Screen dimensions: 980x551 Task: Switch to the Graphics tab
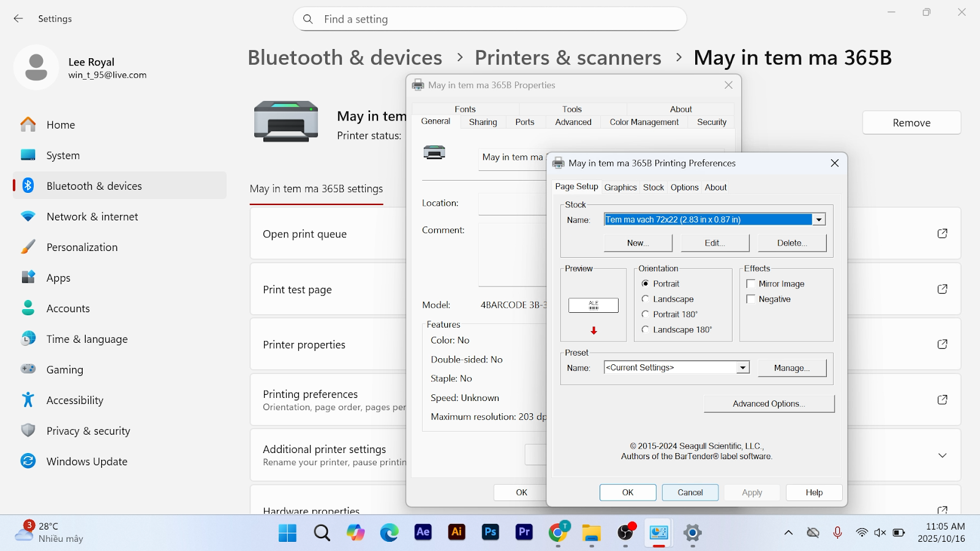620,187
